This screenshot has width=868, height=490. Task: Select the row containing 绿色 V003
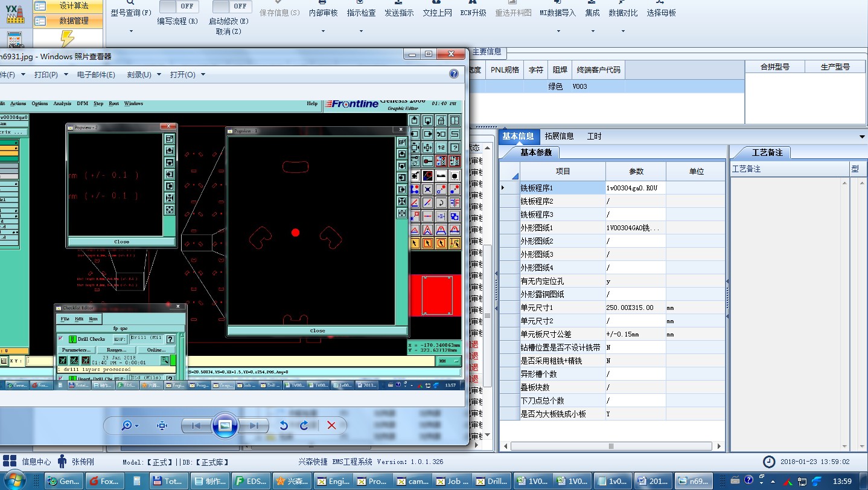tap(605, 86)
